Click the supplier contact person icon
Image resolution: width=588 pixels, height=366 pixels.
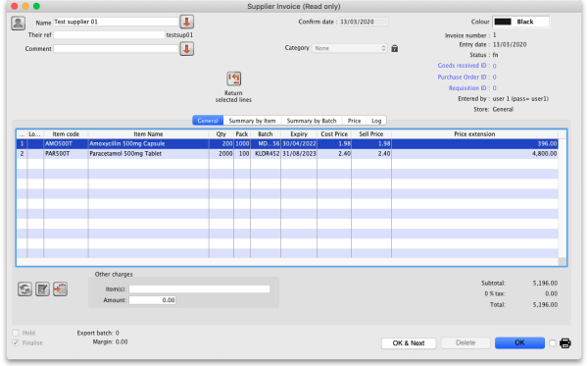18,24
